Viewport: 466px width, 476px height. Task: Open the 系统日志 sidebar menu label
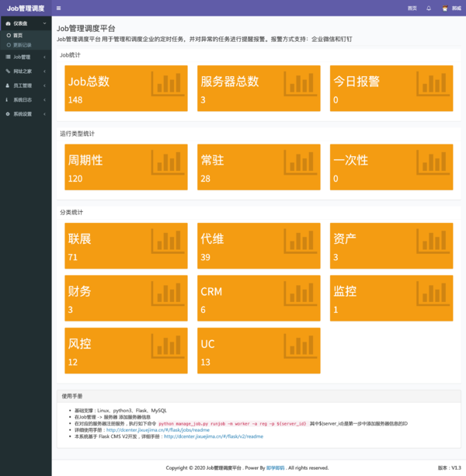(23, 99)
